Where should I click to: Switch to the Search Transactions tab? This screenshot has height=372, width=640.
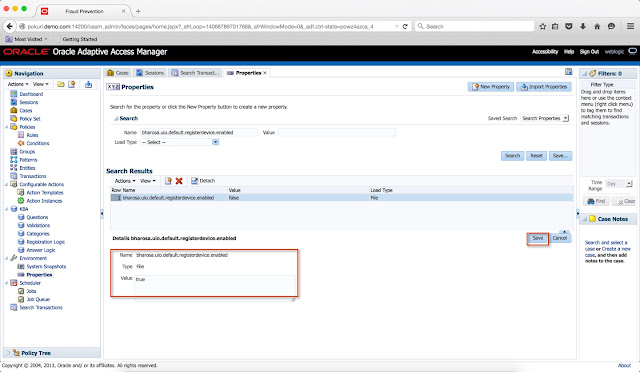(196, 73)
